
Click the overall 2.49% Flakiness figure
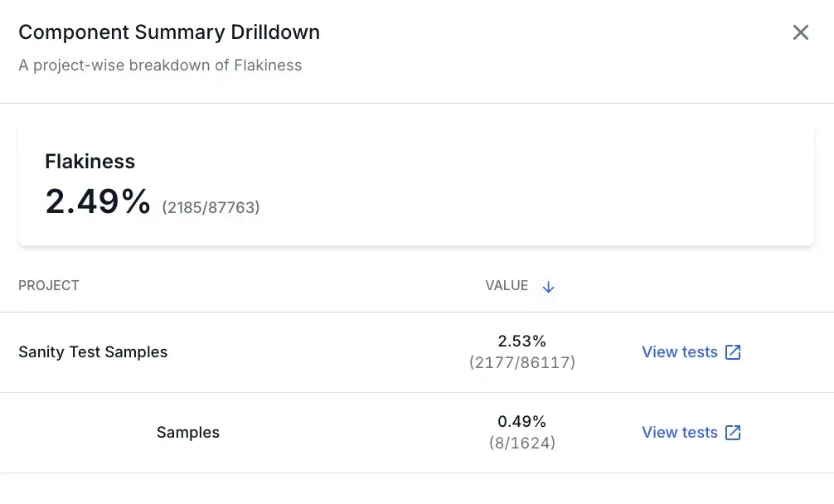98,201
